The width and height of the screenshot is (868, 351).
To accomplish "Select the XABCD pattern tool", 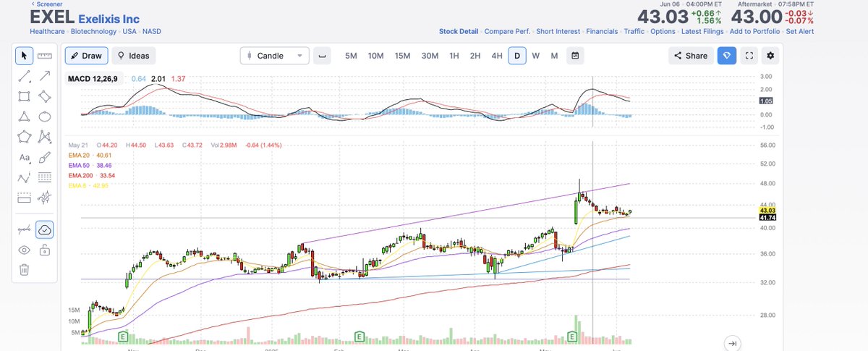I will pos(45,137).
